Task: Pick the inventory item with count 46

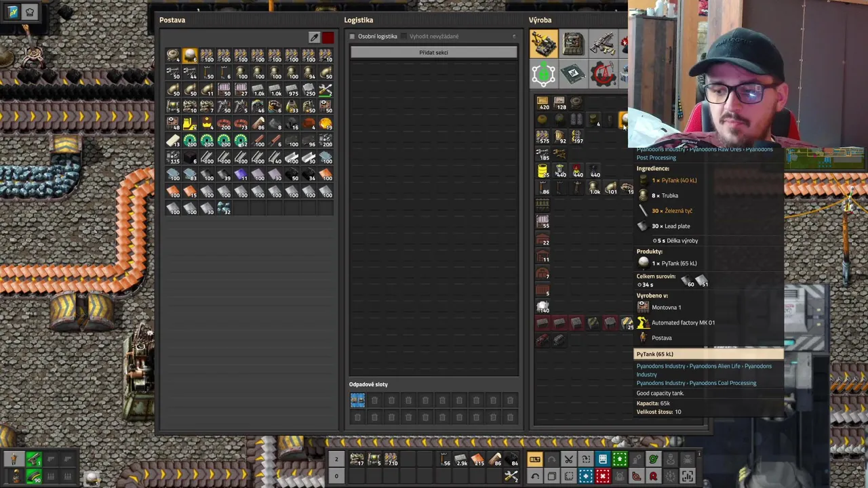Action: 258,106
